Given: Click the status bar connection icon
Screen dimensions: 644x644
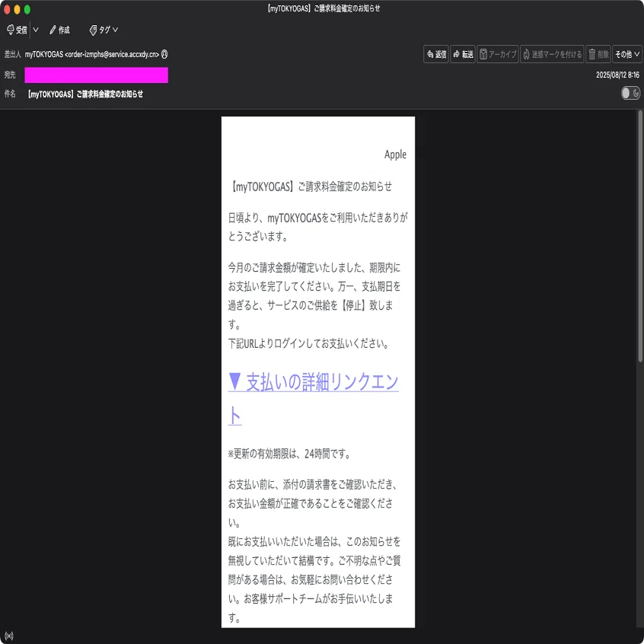Looking at the screenshot, I should [x=9, y=636].
